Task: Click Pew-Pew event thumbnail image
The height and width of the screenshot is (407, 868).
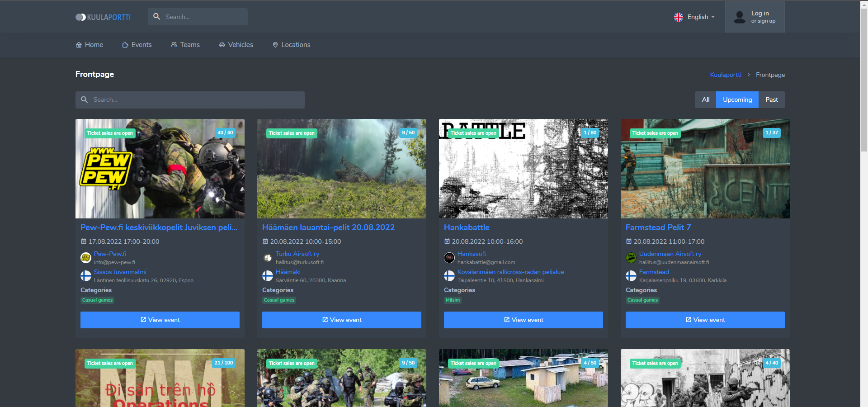Action: (160, 169)
